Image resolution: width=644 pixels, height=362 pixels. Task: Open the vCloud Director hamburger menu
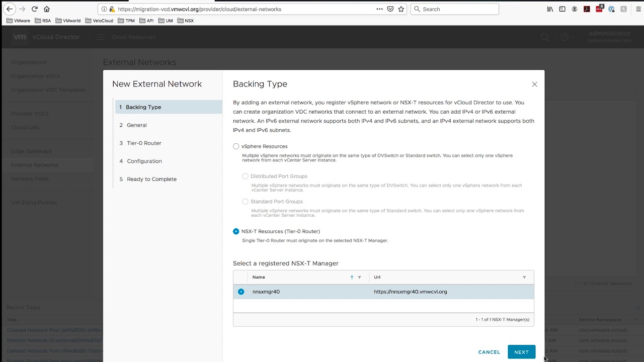[100, 37]
